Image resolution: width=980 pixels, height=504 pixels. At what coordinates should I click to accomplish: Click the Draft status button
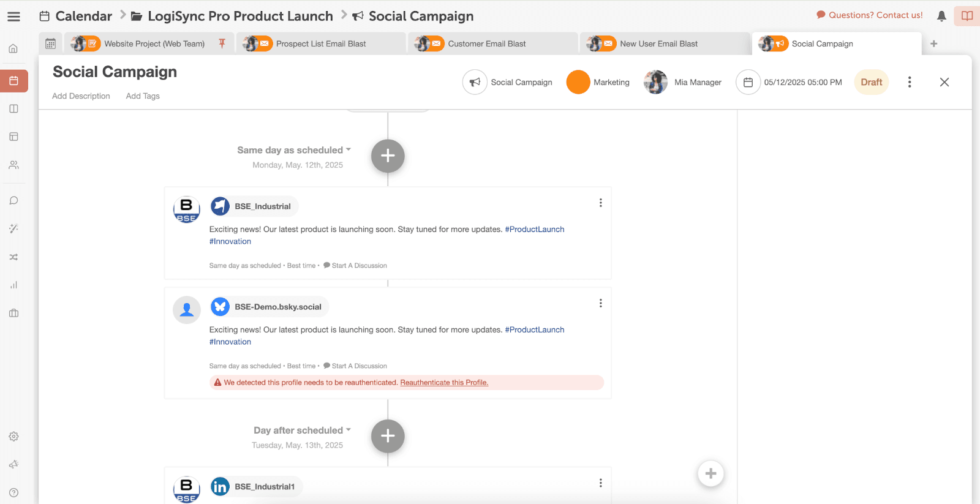pyautogui.click(x=871, y=82)
